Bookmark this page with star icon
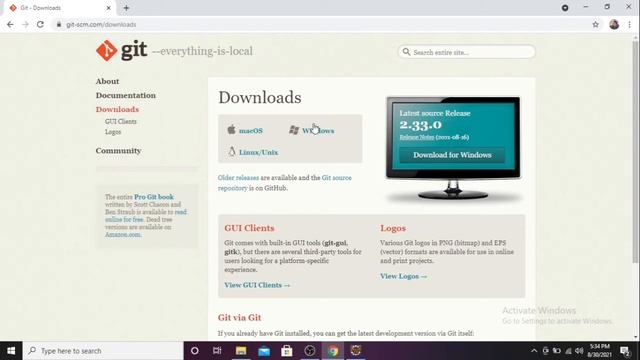 [x=596, y=24]
